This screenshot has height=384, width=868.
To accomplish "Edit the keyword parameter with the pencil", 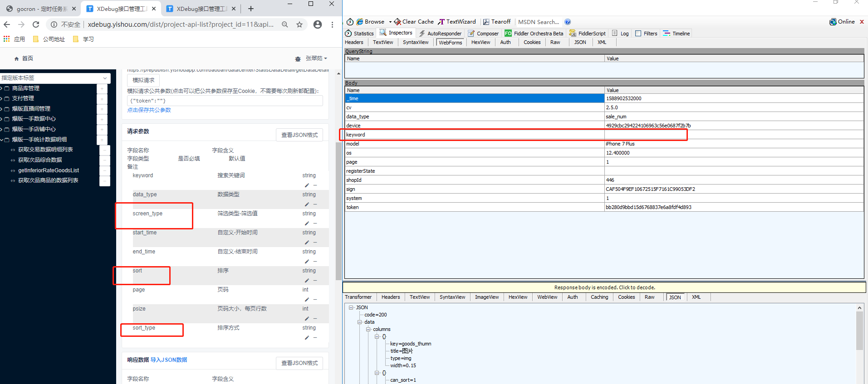I will pos(307,185).
